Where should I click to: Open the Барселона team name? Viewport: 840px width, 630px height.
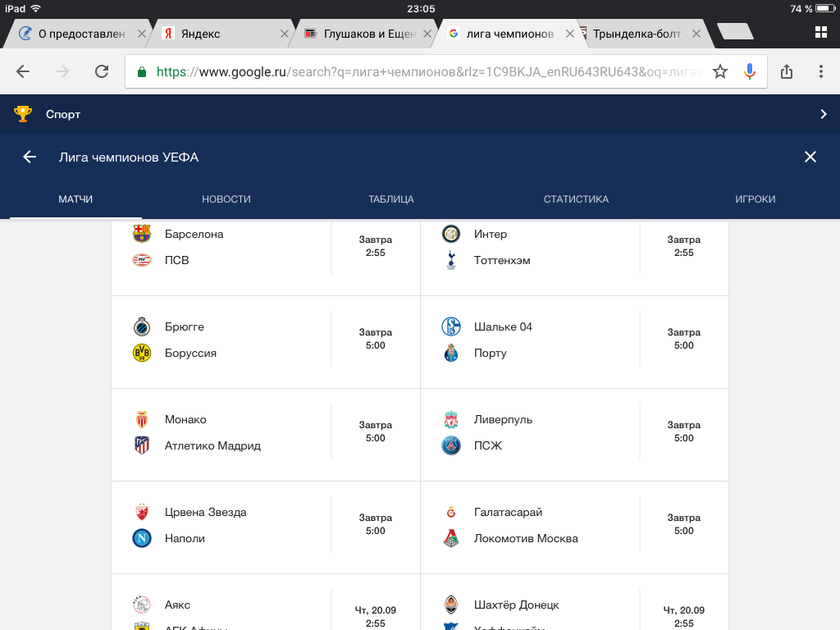point(194,234)
